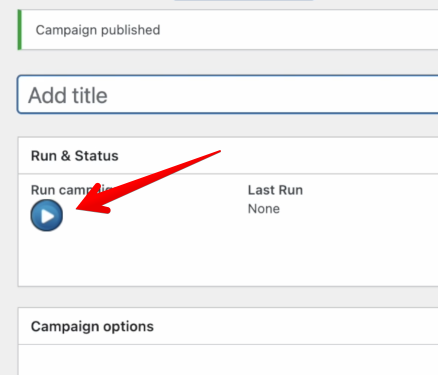Click the green bar on the published notice

coord(20,30)
